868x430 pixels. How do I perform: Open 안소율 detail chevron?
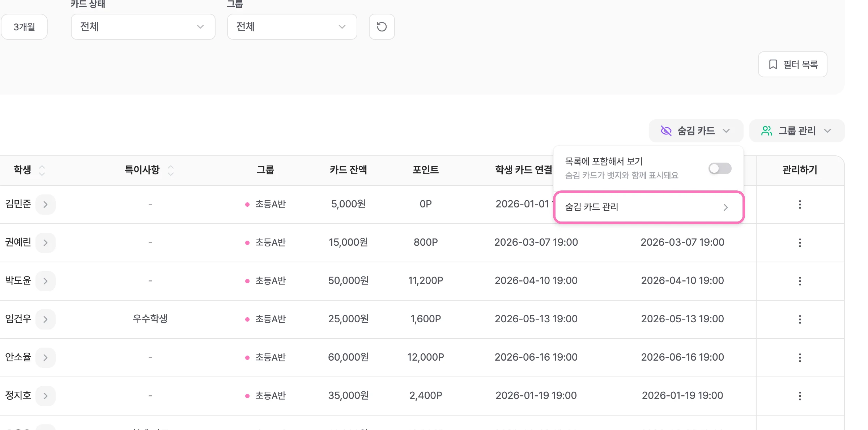click(x=46, y=358)
